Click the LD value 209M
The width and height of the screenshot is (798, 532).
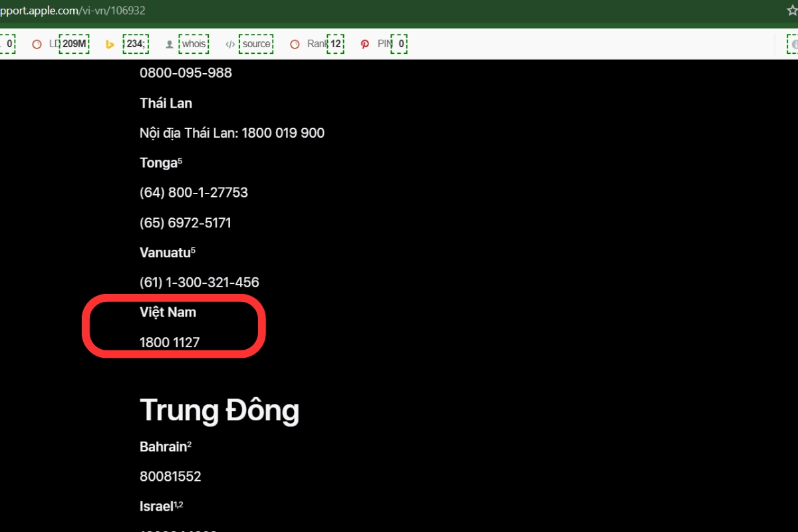[x=74, y=45]
